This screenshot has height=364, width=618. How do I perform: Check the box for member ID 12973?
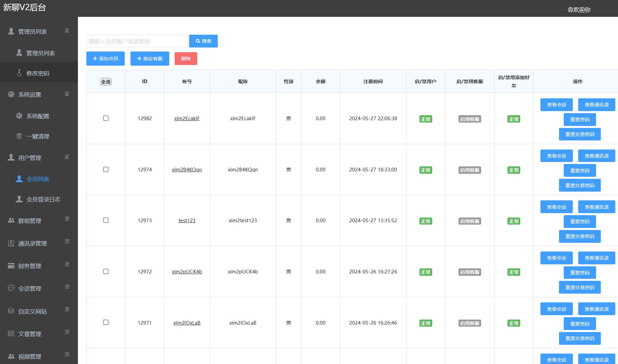106,220
